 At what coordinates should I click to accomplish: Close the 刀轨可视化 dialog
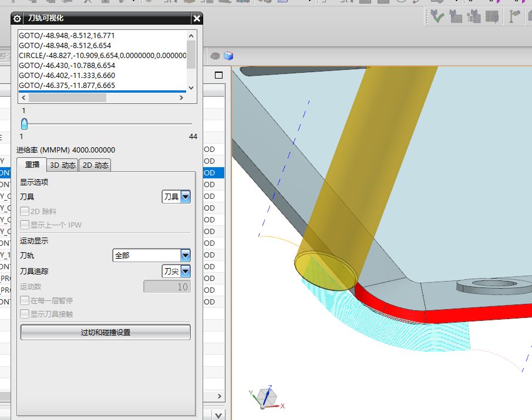pyautogui.click(x=197, y=19)
